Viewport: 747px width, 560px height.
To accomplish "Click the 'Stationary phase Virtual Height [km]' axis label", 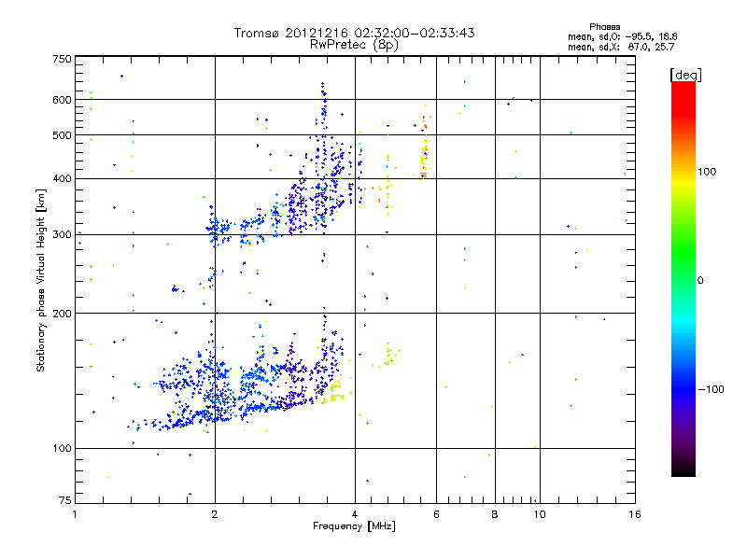I will pyautogui.click(x=41, y=281).
